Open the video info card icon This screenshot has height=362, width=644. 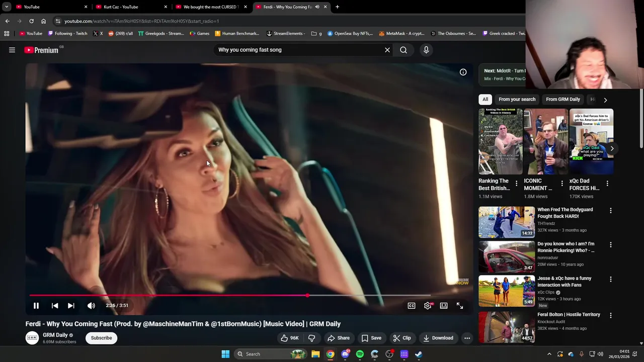click(463, 72)
